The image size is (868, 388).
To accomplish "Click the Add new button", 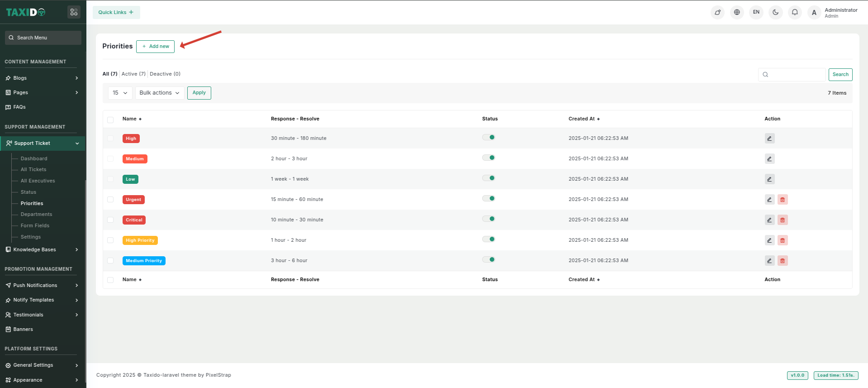I will tap(155, 46).
